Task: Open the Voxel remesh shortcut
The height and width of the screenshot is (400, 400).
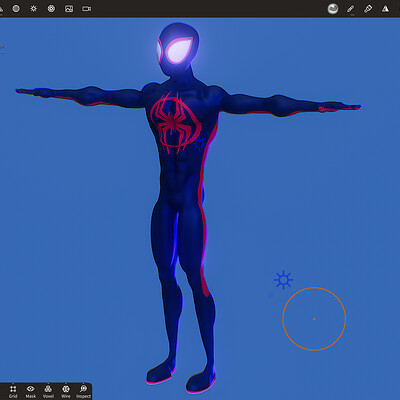Action: point(48,392)
